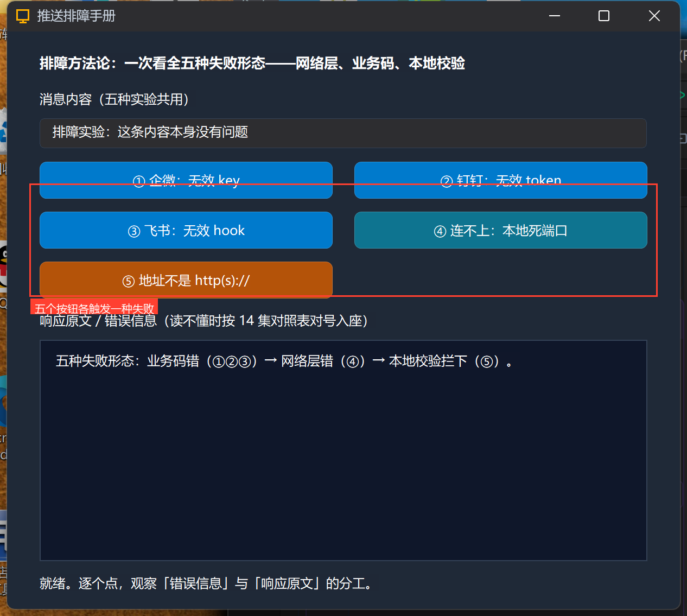Click the 推送排障手册 window icon
This screenshot has height=616, width=687.
coord(22,16)
